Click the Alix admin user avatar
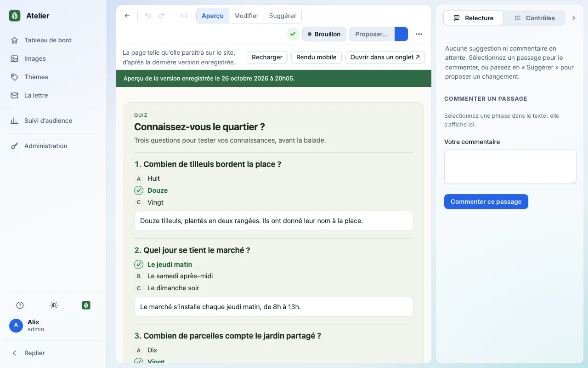Viewport: 588px width, 368px height. [x=16, y=326]
